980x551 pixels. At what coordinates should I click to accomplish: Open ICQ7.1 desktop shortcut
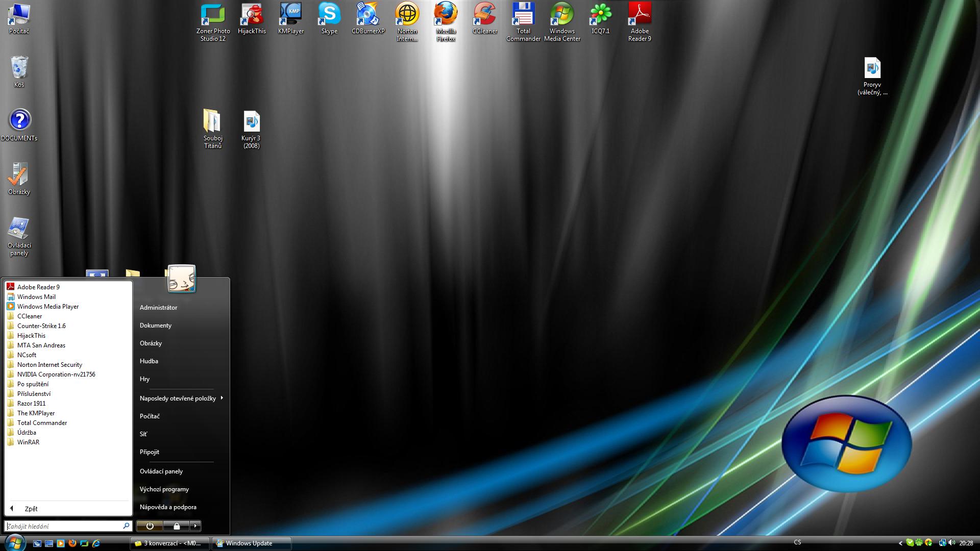(x=600, y=15)
